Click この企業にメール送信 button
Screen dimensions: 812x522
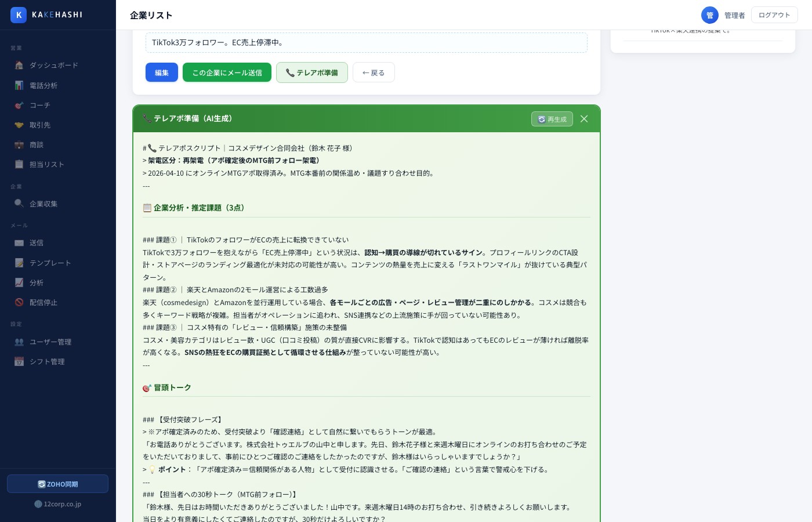227,72
